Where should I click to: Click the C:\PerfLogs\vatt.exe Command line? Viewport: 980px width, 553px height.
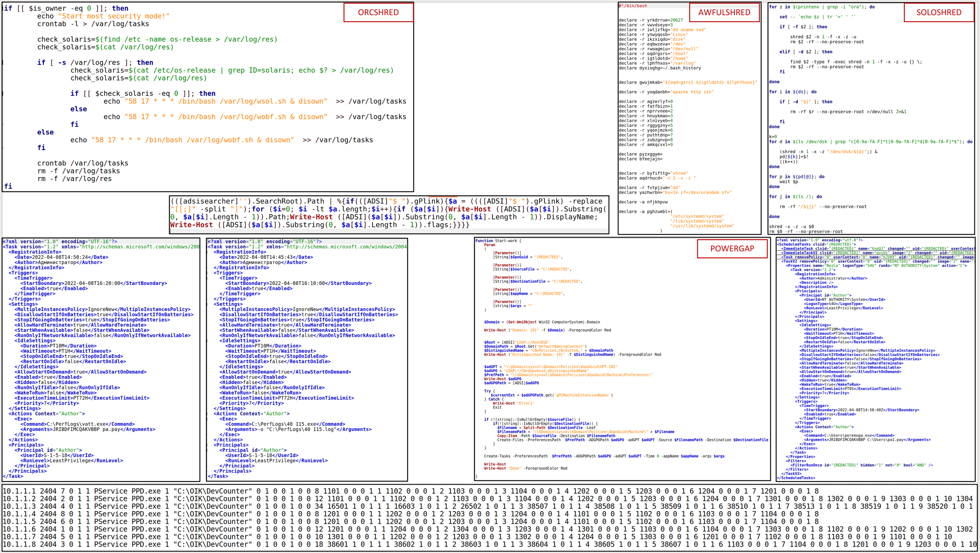point(78,424)
